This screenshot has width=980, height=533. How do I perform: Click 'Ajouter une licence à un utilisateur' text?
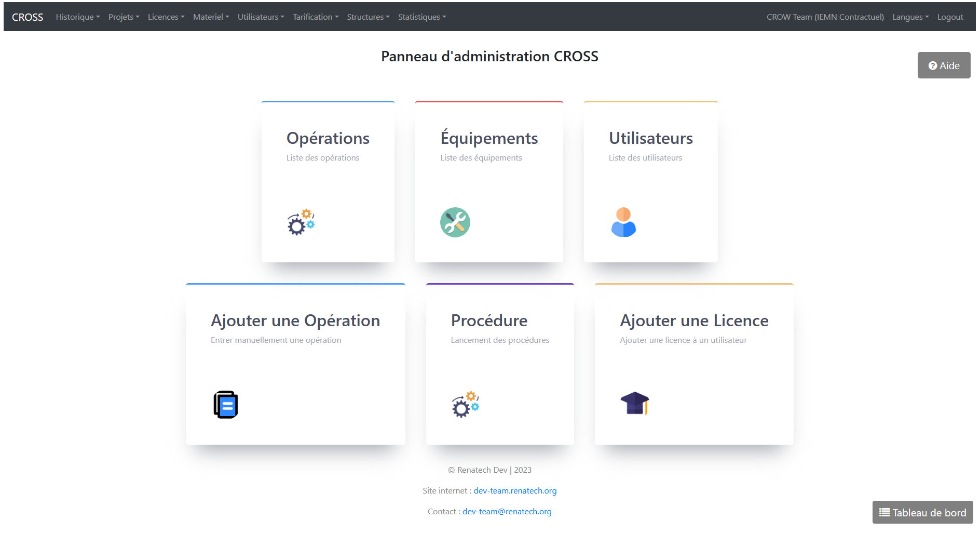[683, 340]
